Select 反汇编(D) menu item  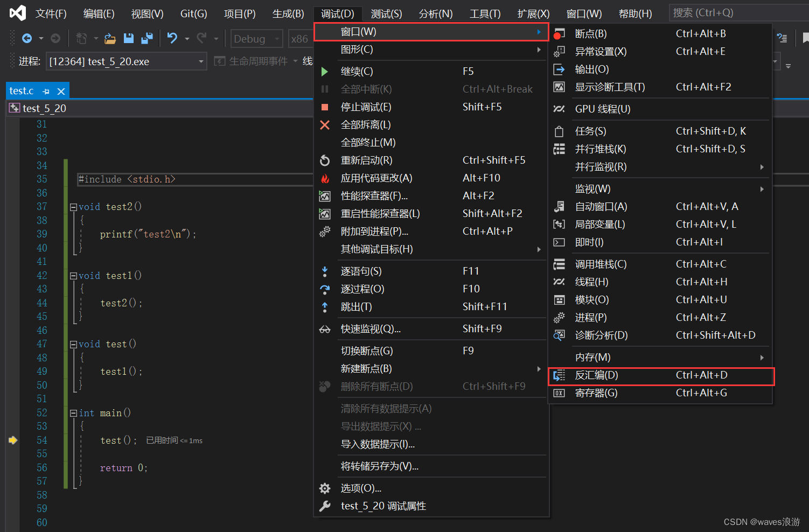click(661, 375)
